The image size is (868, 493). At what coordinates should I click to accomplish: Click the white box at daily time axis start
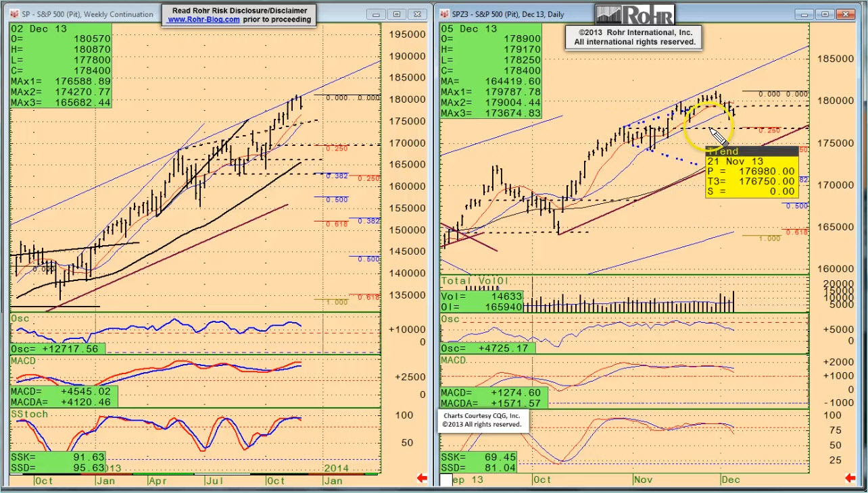446,479
